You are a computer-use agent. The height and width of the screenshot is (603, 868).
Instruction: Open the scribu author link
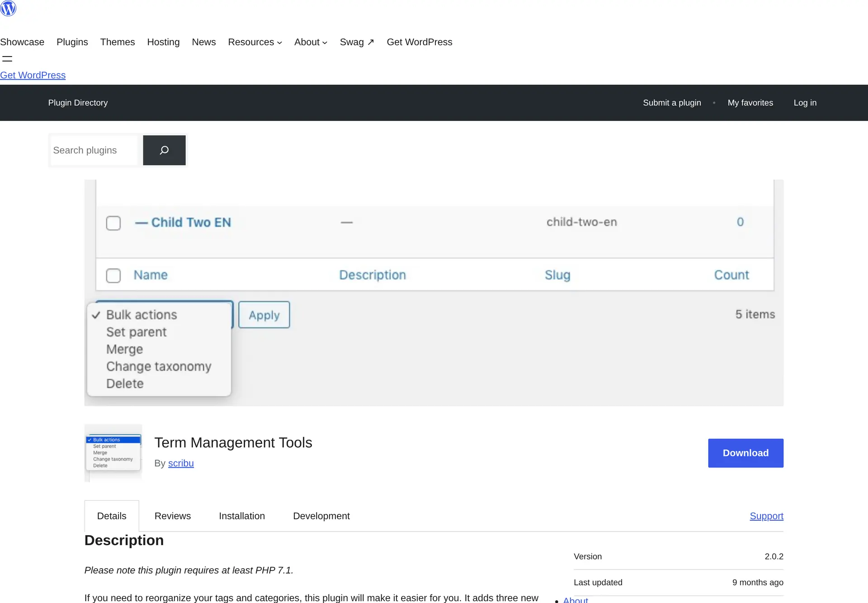[x=181, y=463]
